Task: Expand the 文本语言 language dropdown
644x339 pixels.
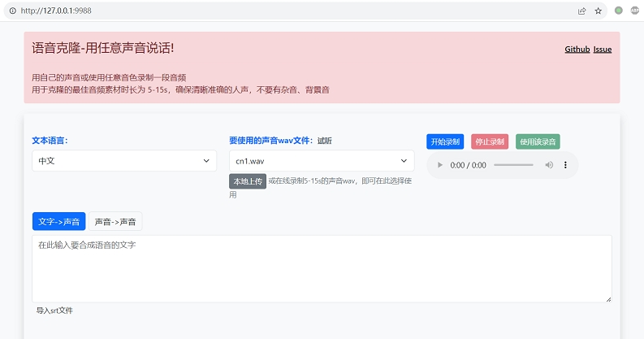Action: pyautogui.click(x=124, y=161)
